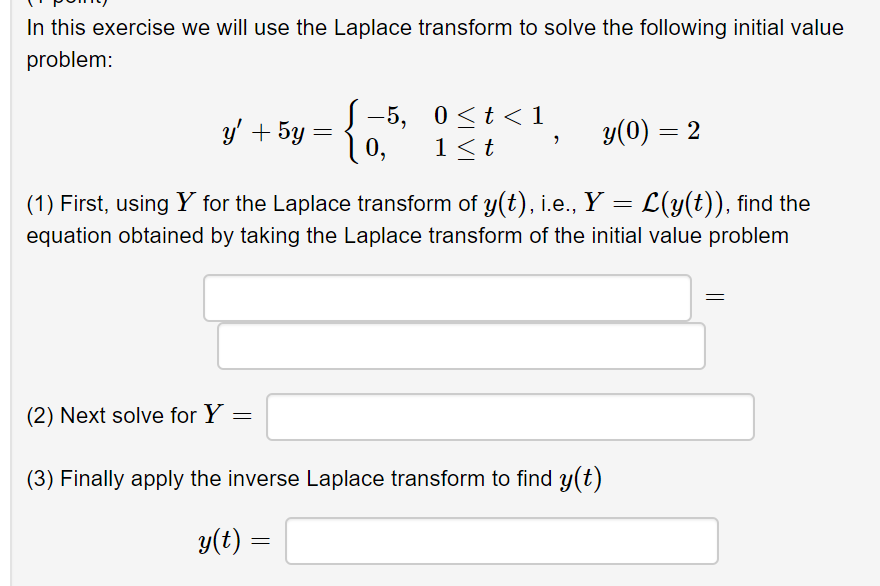Focus the input next to 'Next solve for Y'

click(509, 417)
